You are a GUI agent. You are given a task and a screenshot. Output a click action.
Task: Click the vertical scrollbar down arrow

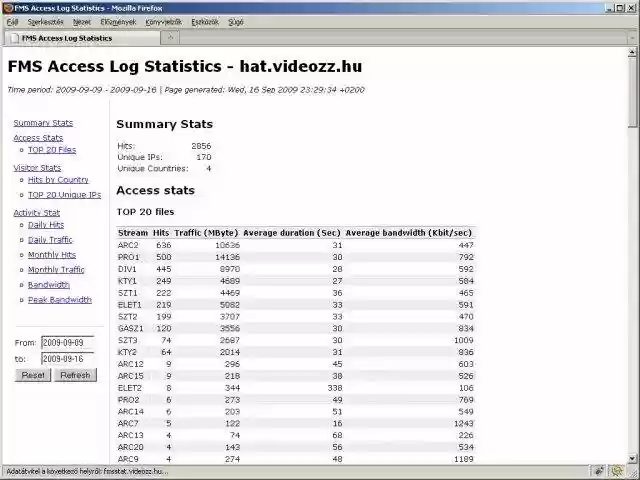[632, 458]
